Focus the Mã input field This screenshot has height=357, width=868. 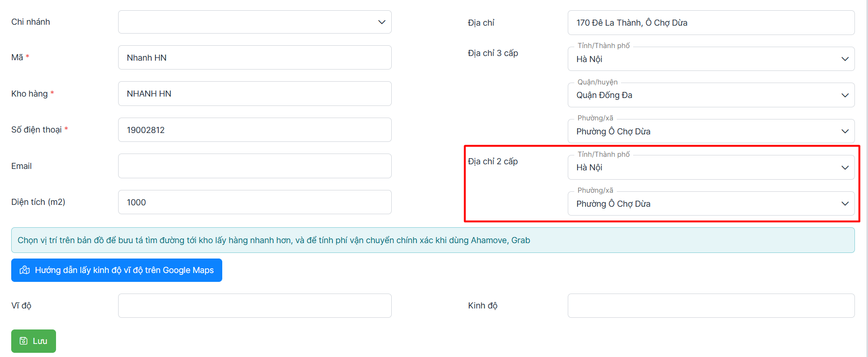pyautogui.click(x=254, y=57)
